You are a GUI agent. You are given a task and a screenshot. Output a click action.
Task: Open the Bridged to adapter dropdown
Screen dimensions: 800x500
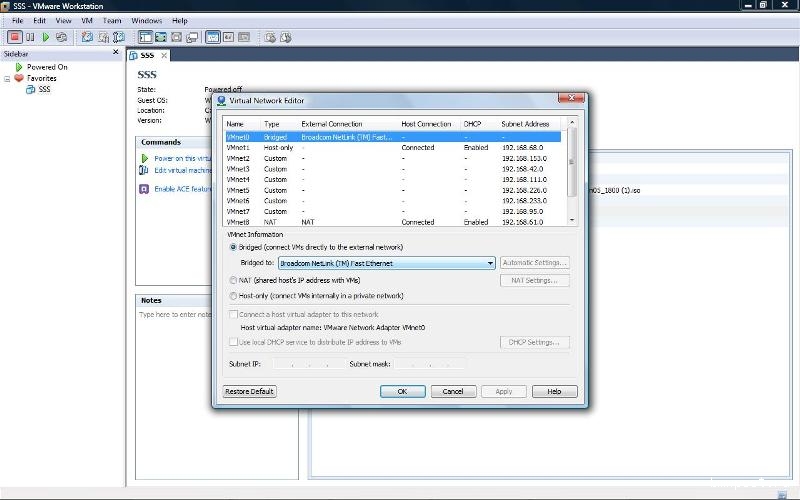490,263
